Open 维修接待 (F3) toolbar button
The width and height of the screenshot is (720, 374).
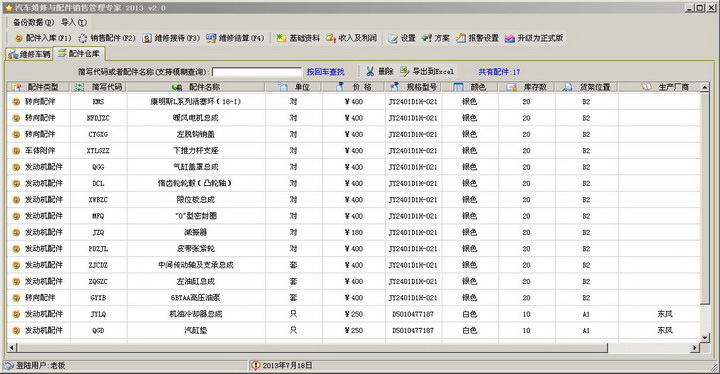point(171,38)
